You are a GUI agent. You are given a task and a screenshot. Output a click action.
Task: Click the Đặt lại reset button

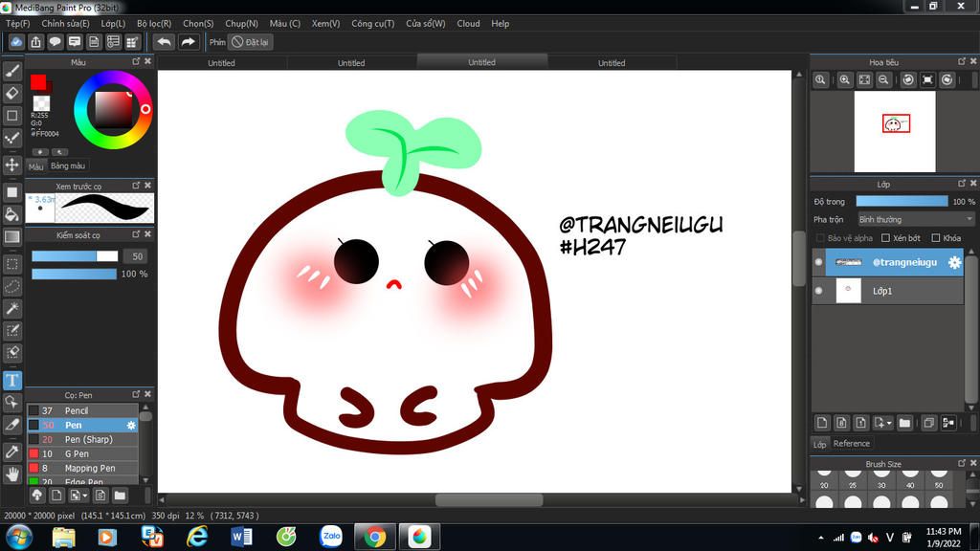point(251,42)
